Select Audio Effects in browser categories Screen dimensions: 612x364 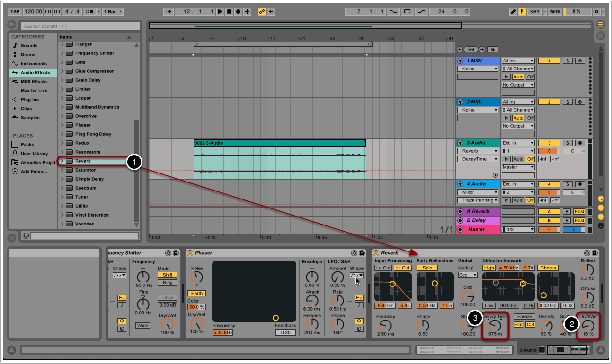coord(35,73)
